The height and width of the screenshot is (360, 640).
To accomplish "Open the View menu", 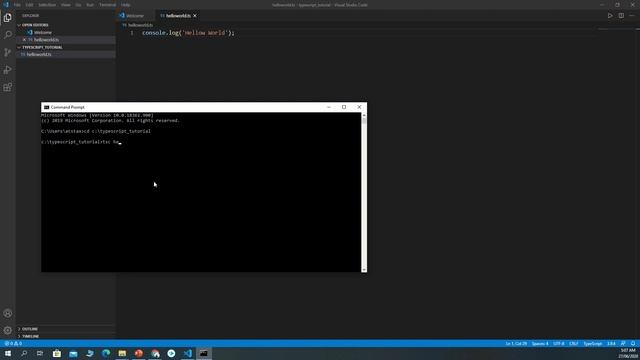I will coord(65,5).
